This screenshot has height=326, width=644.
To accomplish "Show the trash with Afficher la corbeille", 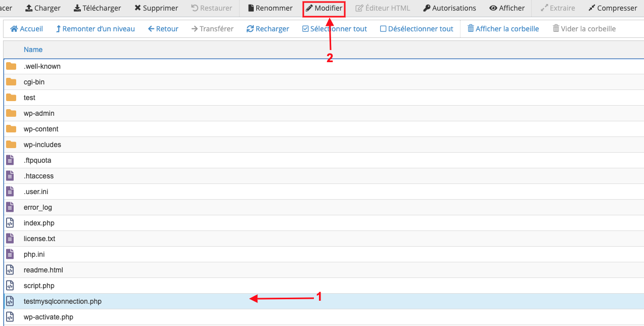I will click(x=503, y=29).
